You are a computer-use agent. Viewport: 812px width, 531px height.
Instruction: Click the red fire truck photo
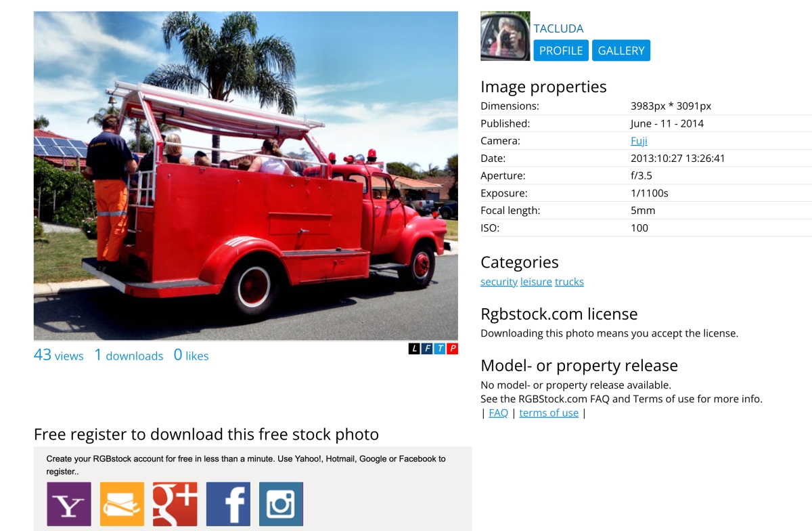pyautogui.click(x=246, y=175)
